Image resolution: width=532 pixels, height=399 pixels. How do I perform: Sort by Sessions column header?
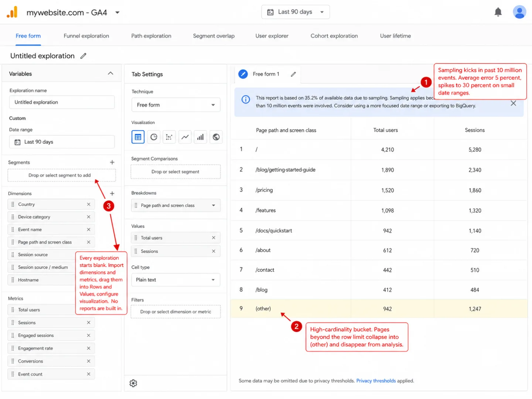475,130
